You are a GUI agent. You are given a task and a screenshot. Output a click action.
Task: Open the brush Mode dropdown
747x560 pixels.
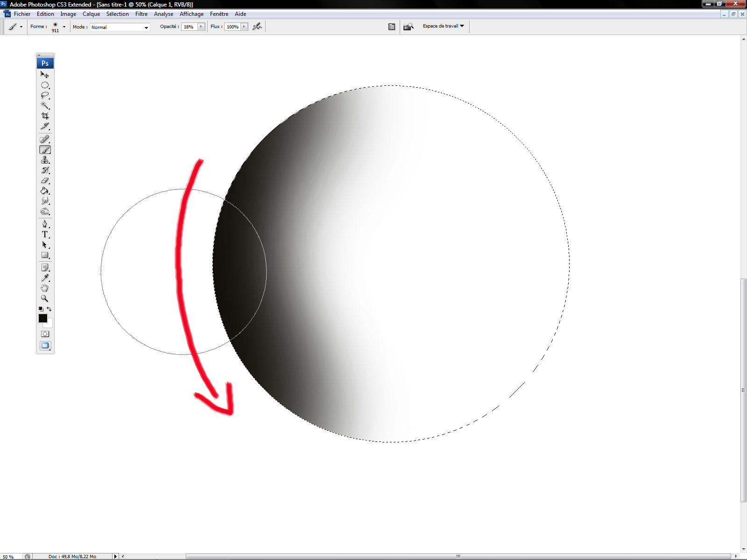coord(120,27)
